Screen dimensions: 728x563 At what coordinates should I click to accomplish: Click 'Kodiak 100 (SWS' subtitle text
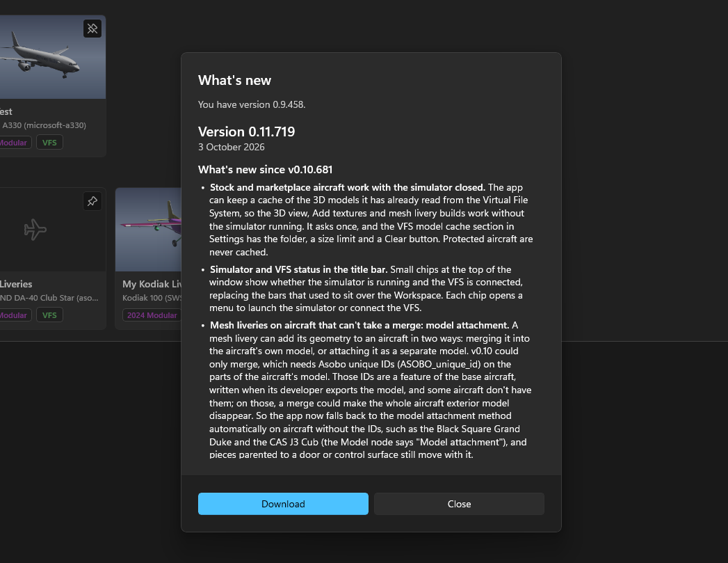tap(152, 298)
